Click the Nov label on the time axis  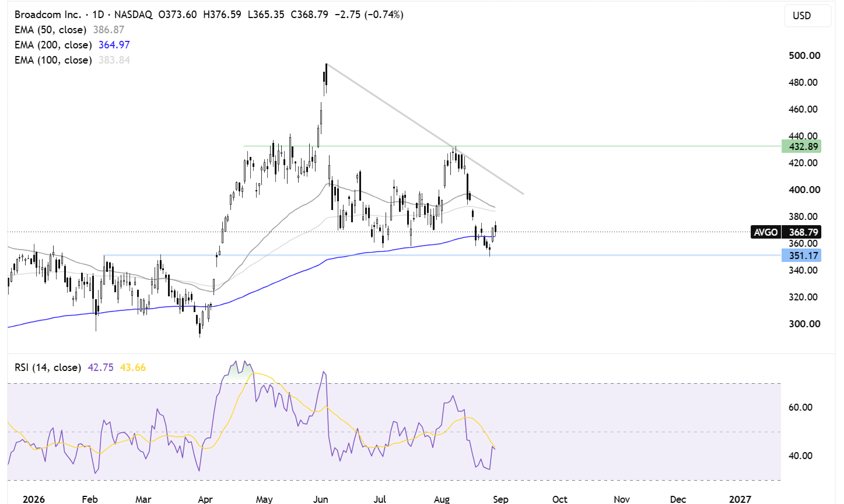coord(622,499)
